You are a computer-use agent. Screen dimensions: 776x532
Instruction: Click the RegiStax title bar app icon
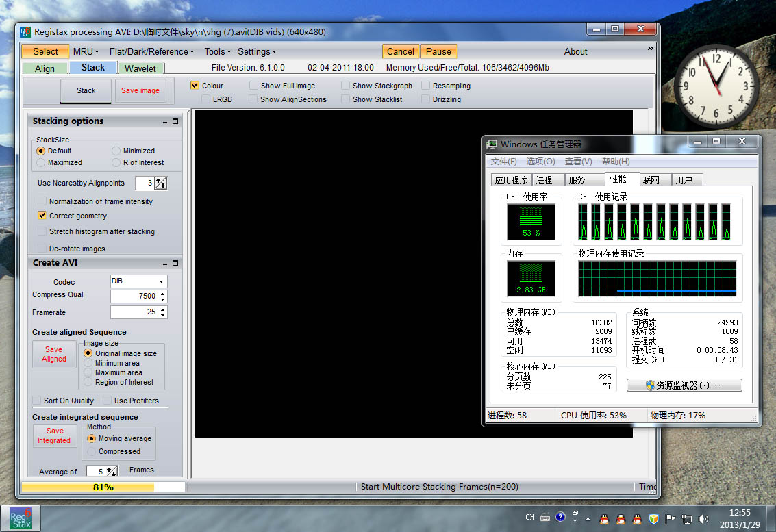[x=25, y=32]
